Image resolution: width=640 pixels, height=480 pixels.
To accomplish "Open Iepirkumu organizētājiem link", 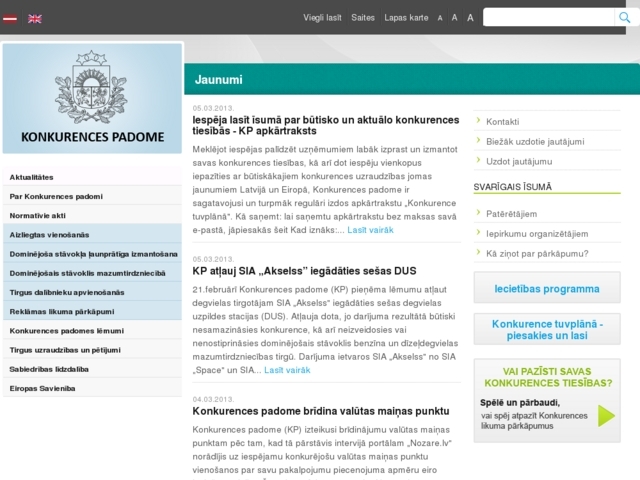I will click(537, 234).
